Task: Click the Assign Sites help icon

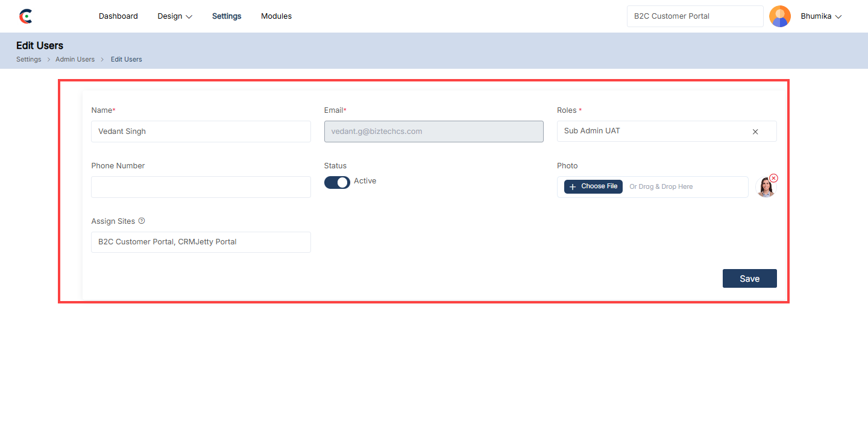Action: pyautogui.click(x=142, y=221)
